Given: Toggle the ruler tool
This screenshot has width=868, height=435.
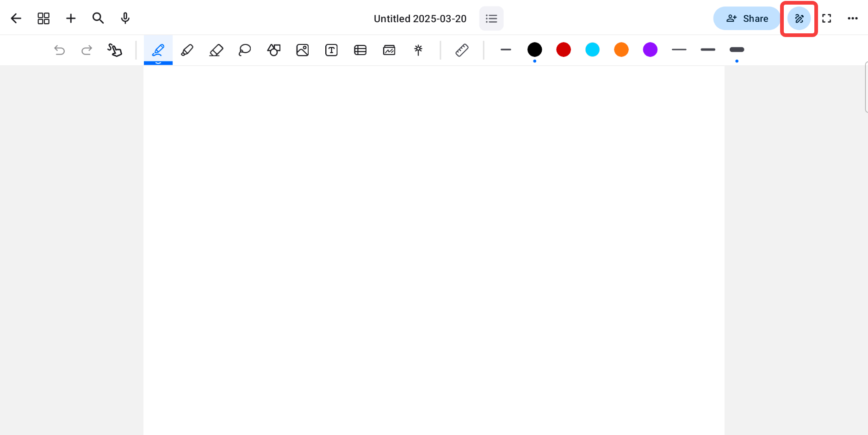Looking at the screenshot, I should pyautogui.click(x=462, y=50).
